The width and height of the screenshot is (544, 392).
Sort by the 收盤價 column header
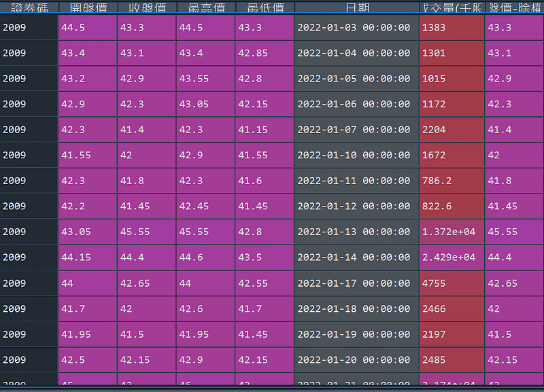(146, 8)
